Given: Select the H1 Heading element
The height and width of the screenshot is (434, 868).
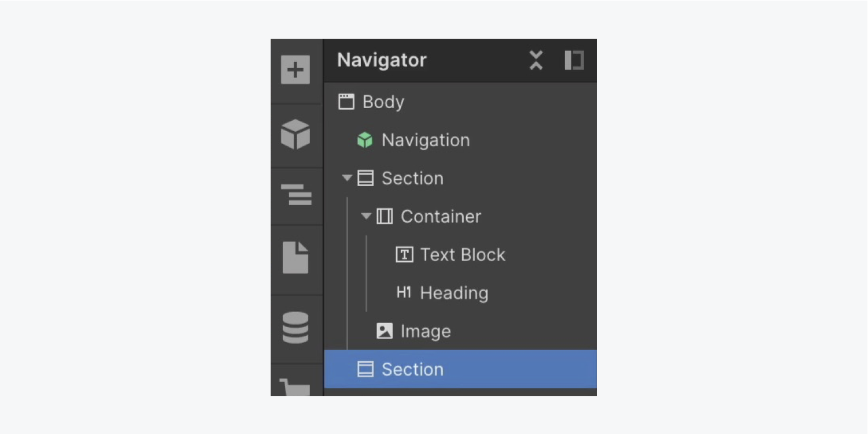Looking at the screenshot, I should coord(453,292).
